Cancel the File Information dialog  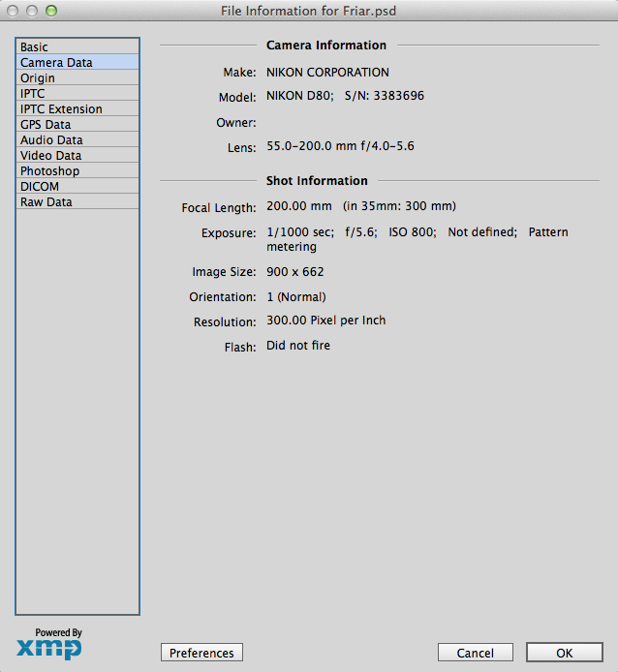[476, 653]
